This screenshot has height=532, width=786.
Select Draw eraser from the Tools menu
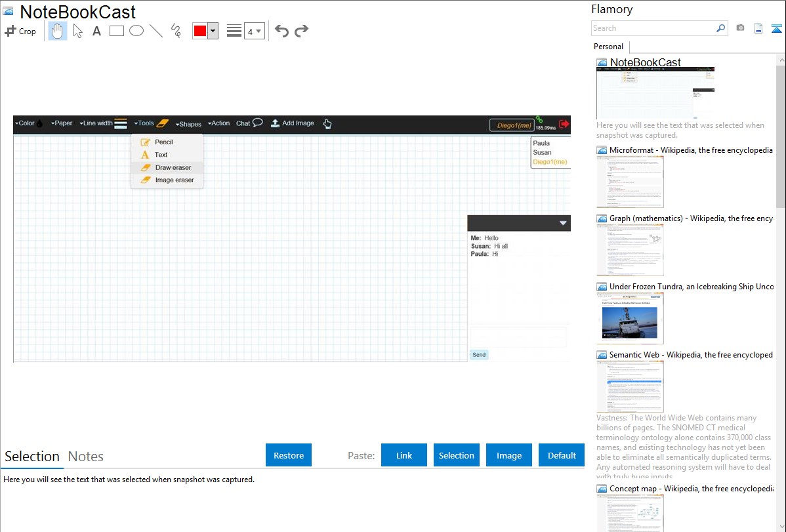click(167, 167)
